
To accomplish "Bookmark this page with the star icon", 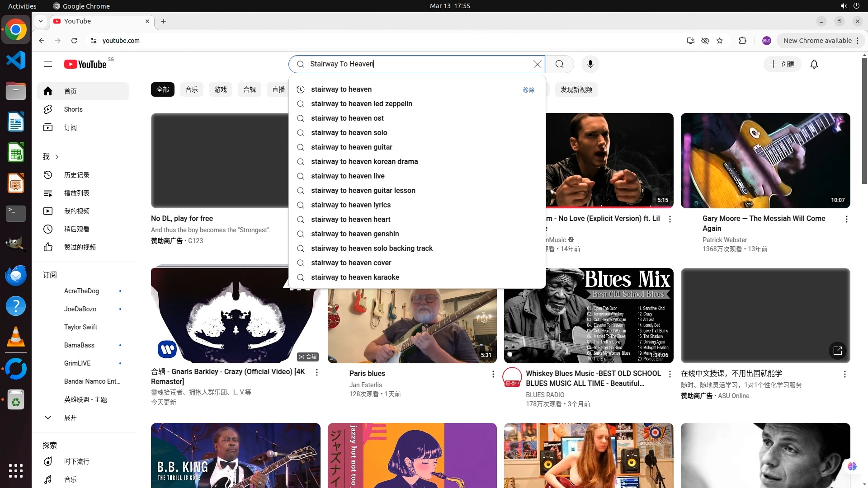I will click(x=720, y=41).
